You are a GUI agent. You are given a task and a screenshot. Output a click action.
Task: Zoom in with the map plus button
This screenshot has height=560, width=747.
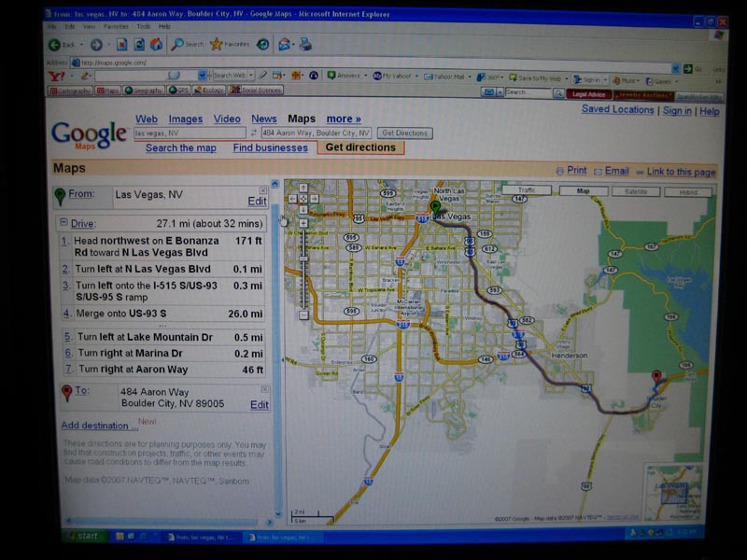coord(303,223)
